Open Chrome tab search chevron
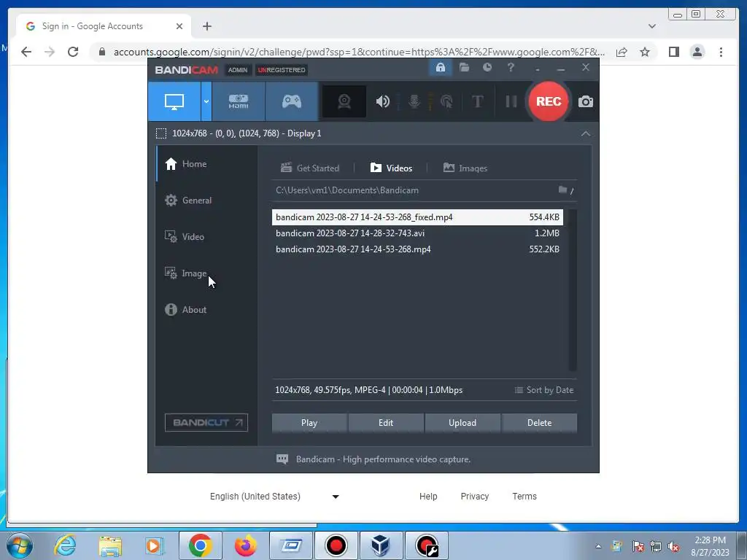 (x=652, y=26)
